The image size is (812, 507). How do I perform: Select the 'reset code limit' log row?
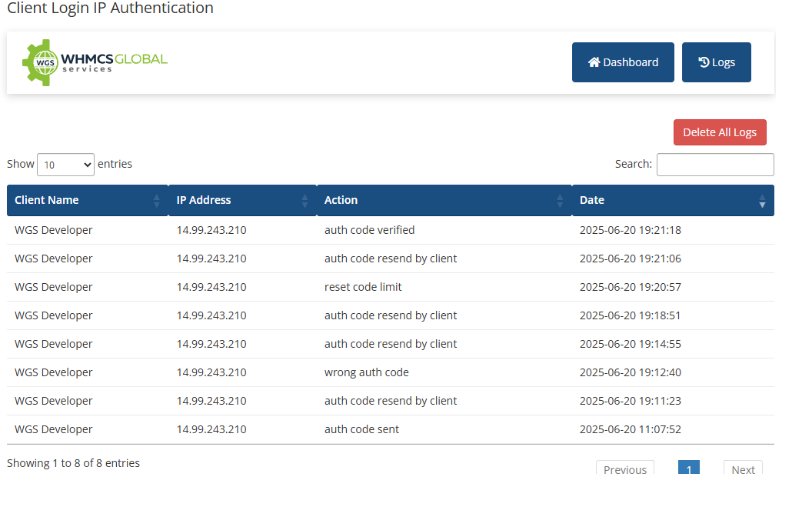[363, 287]
